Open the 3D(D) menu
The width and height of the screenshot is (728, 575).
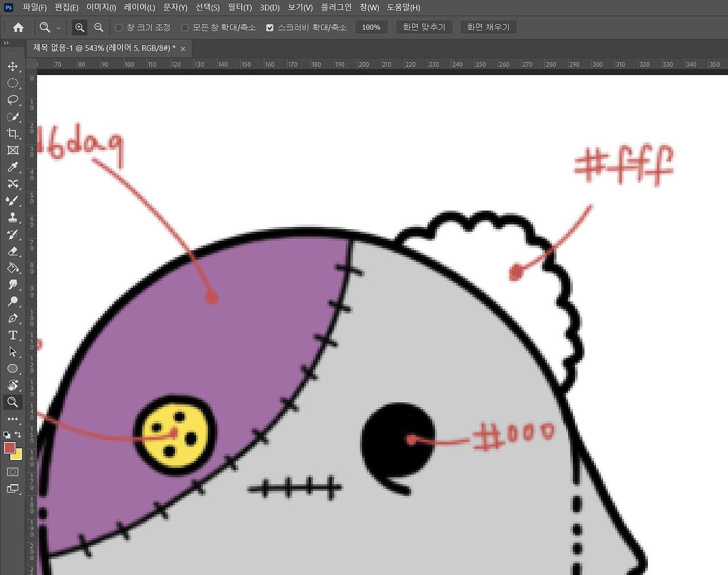270,7
